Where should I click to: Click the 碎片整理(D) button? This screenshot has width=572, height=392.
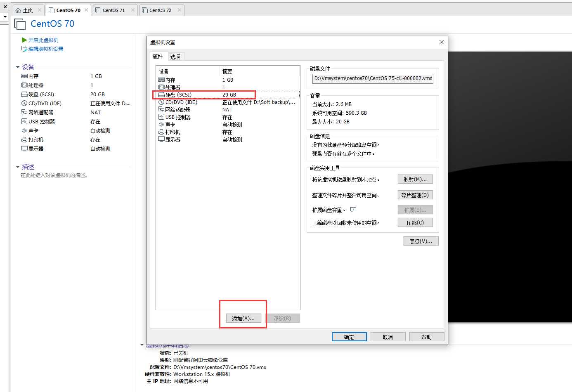click(415, 195)
